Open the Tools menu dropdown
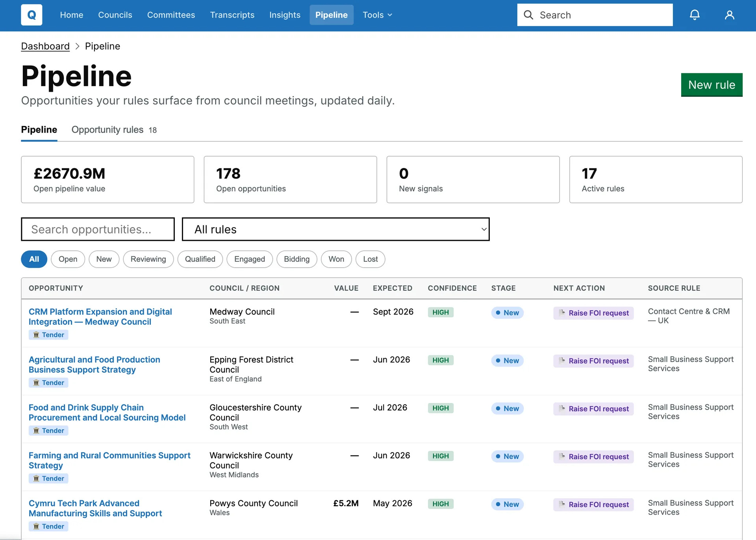The height and width of the screenshot is (540, 756). 377,15
